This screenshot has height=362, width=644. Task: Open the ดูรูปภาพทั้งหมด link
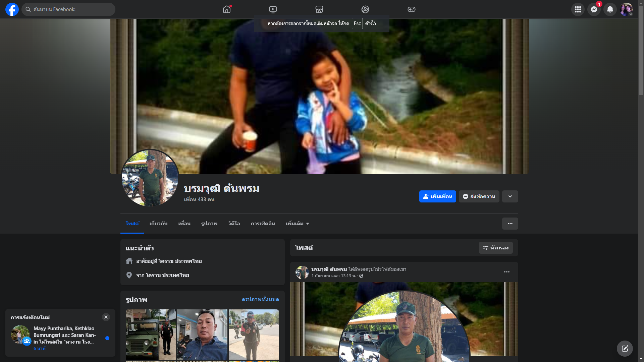260,299
